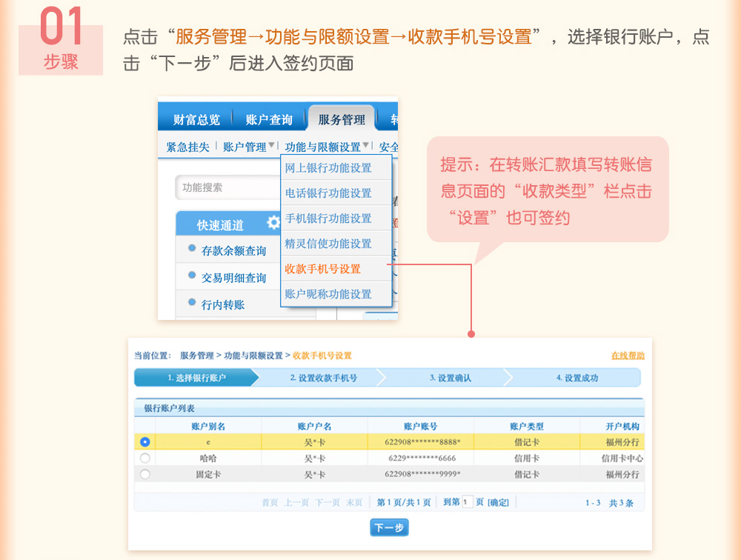The height and width of the screenshot is (560, 741).
Task: Click the 账户账号 column header
Action: coord(421,426)
